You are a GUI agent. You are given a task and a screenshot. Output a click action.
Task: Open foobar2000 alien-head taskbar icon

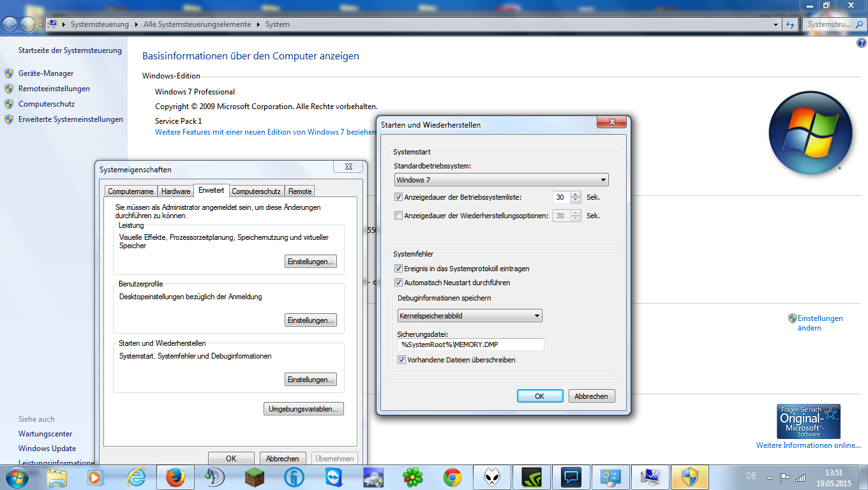coord(492,477)
